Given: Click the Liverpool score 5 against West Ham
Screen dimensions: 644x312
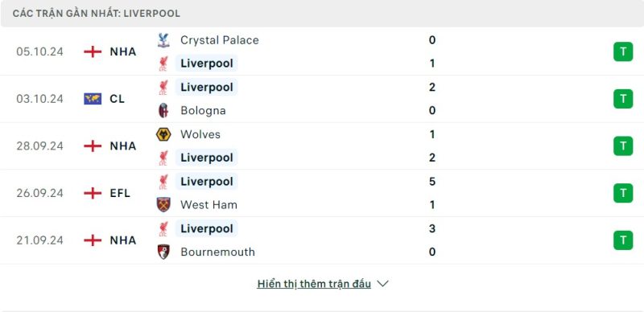Looking at the screenshot, I should tap(432, 182).
